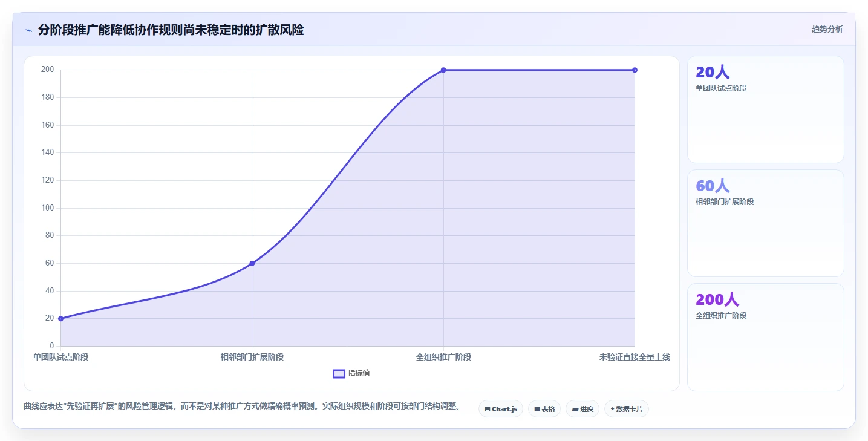Click the y-axis value 200
Screen dimensions: 868x441
[x=48, y=70]
